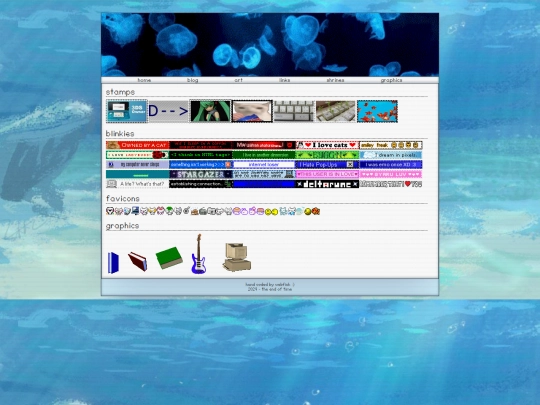The width and height of the screenshot is (540, 405).
Task: Select the orange-brown last favicon
Action: coord(316,211)
